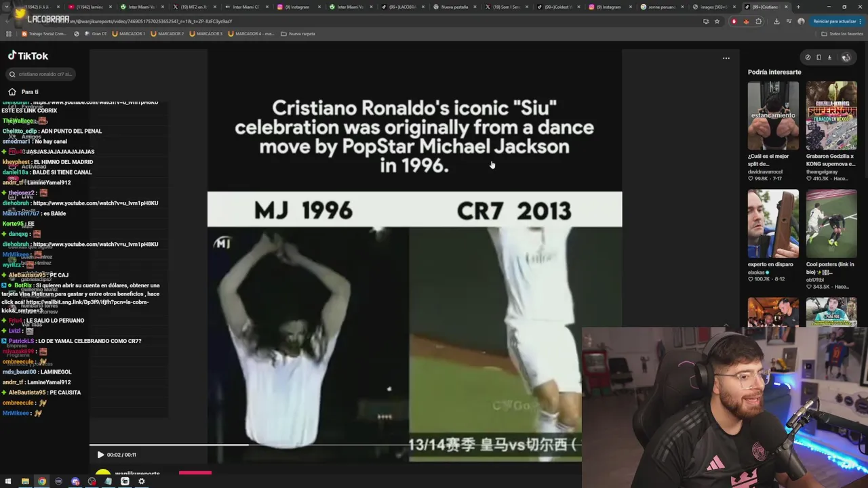Open the get-app phone icon

818,58
